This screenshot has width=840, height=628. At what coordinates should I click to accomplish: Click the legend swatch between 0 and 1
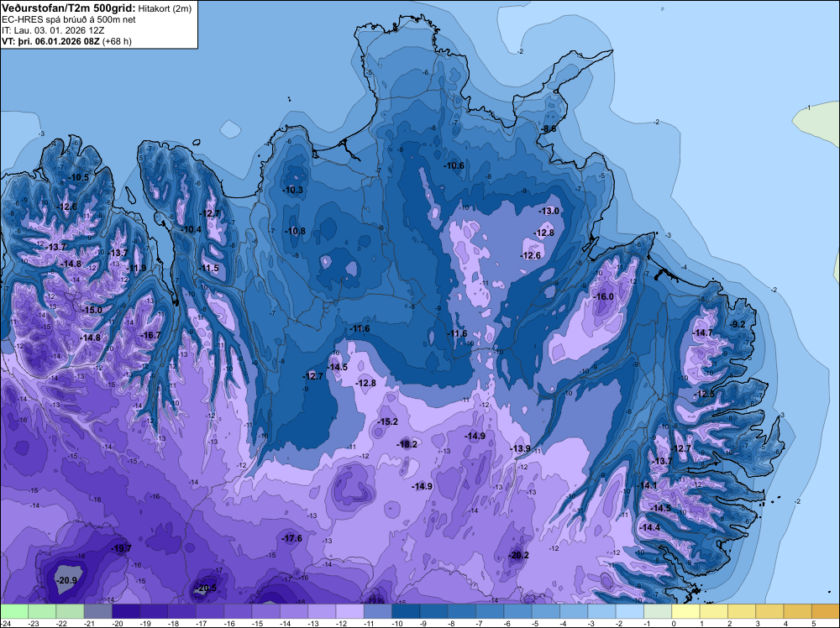click(685, 611)
